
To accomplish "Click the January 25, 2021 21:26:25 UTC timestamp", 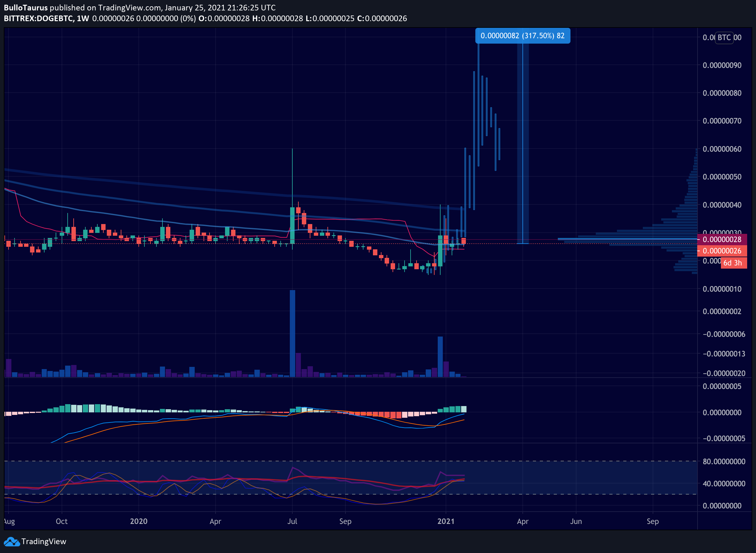I will (x=220, y=7).
